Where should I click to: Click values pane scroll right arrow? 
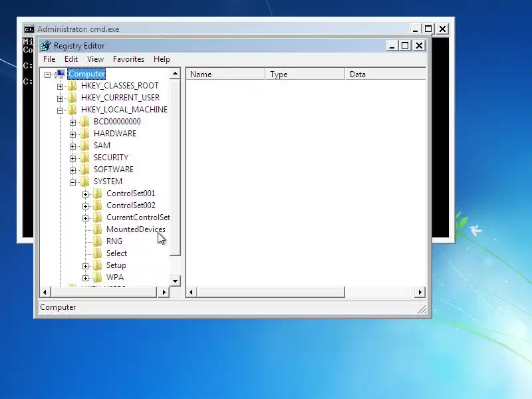click(x=420, y=292)
